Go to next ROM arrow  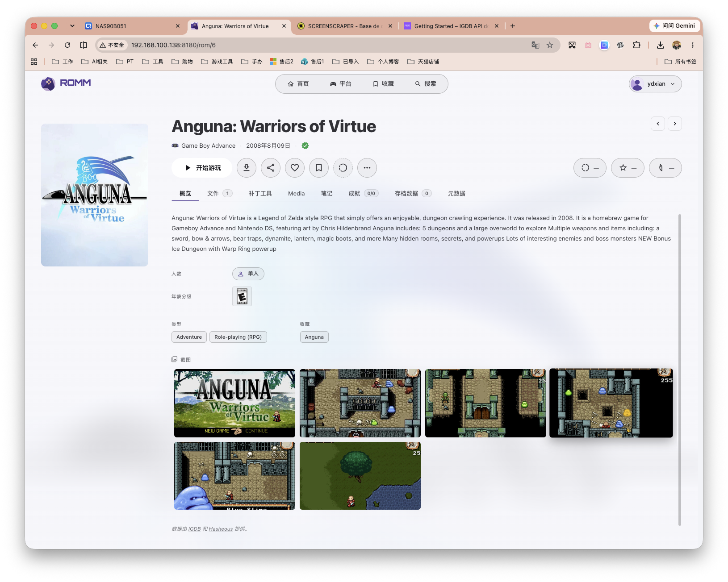[675, 124]
